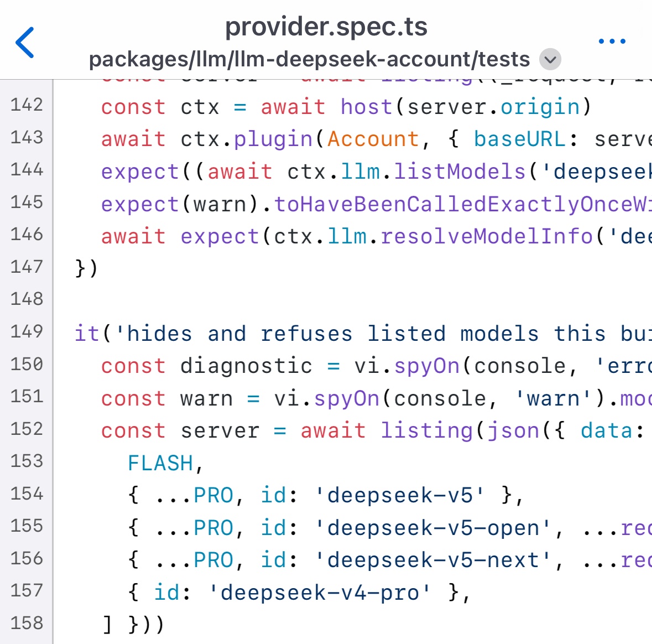Tap the provider.spec.ts file title

326,27
